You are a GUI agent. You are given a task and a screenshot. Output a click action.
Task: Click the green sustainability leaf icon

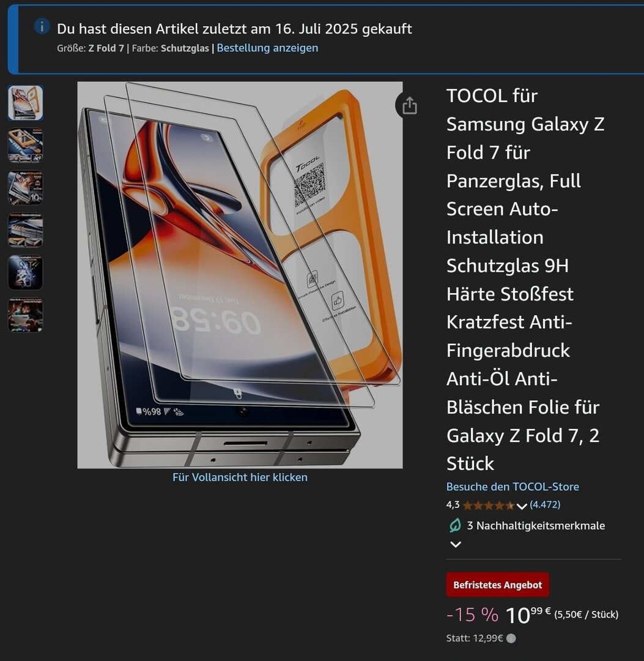(x=455, y=525)
